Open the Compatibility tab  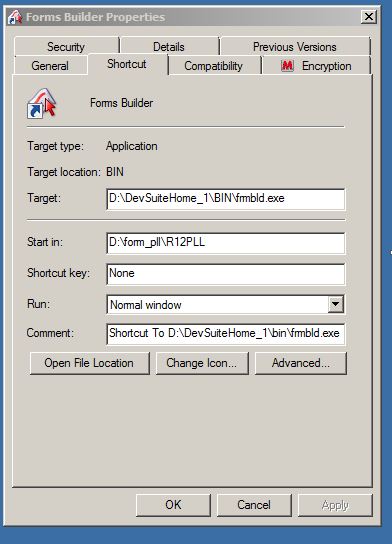(214, 66)
